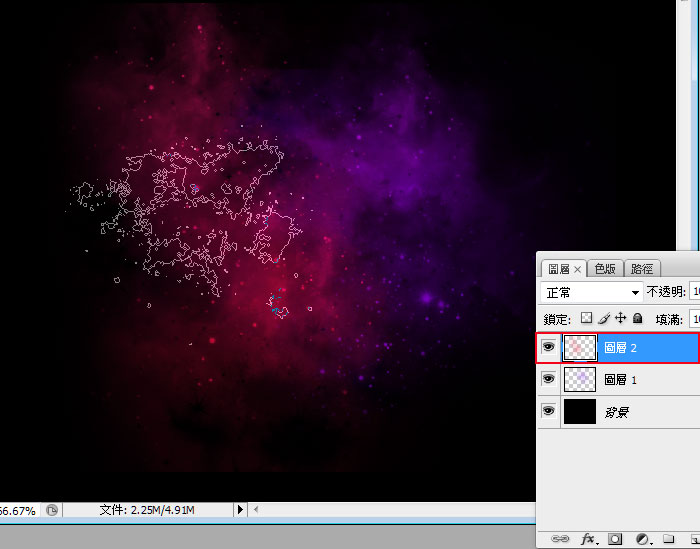Select the 圖層 1 layer thumbnail

580,379
